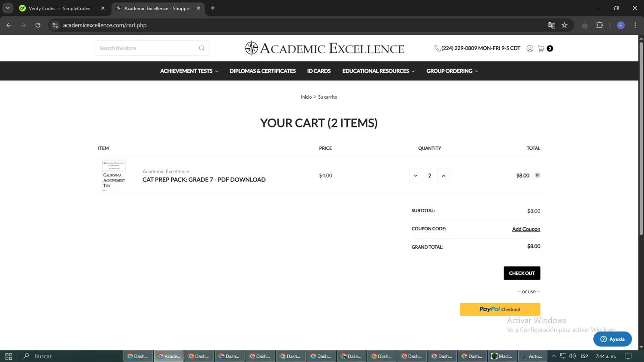The height and width of the screenshot is (362, 644).
Task: Open the account profile icon
Action: click(x=530, y=48)
